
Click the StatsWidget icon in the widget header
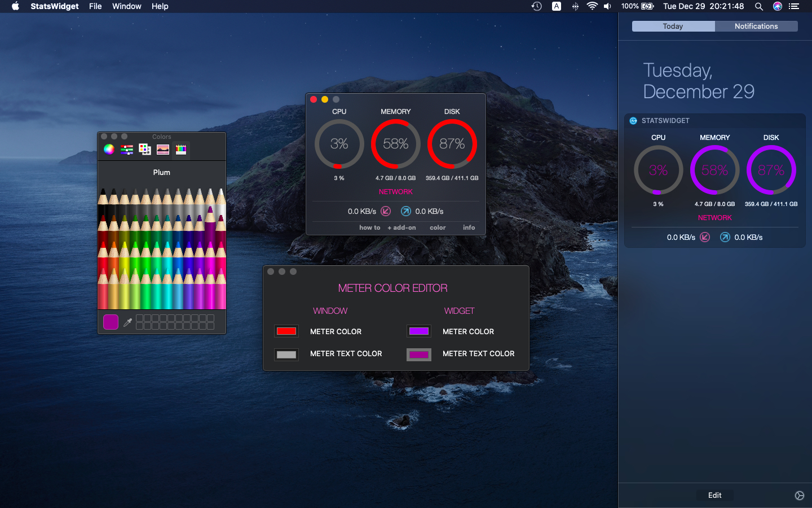[632, 121]
